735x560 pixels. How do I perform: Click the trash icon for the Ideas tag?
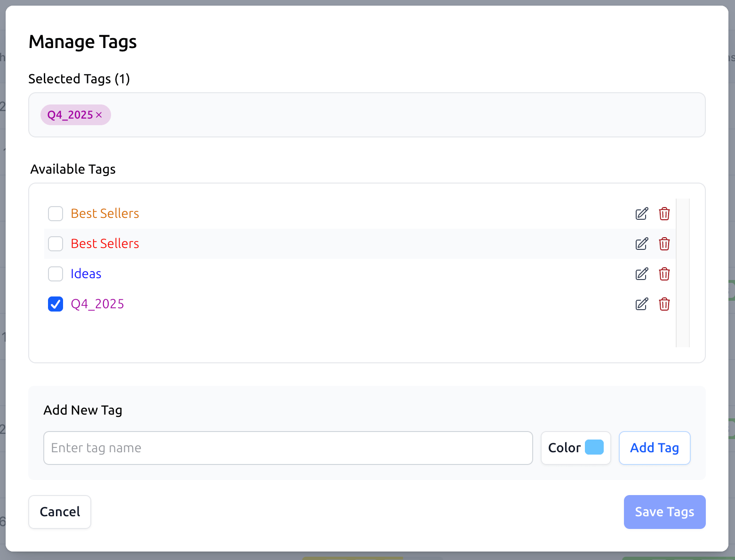tap(664, 274)
